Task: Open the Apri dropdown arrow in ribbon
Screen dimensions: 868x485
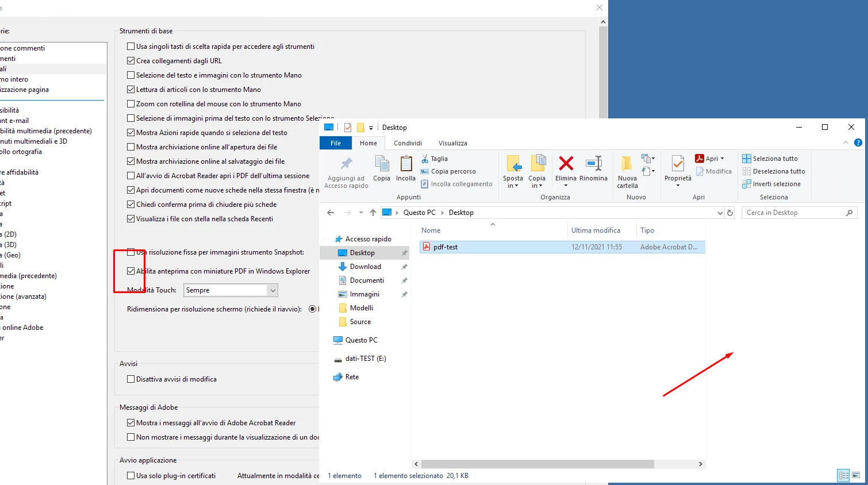Action: coord(722,159)
